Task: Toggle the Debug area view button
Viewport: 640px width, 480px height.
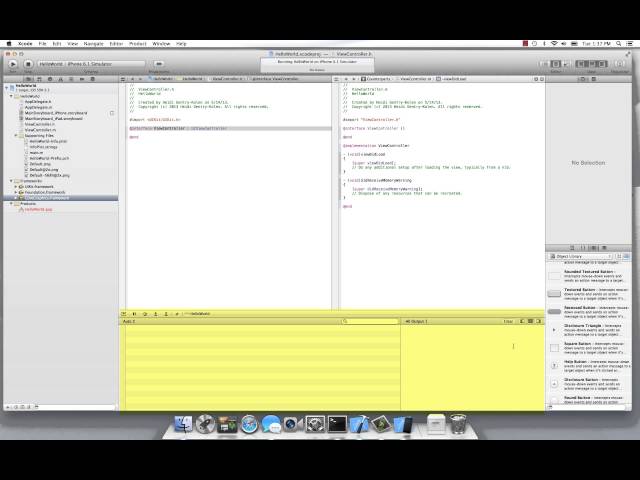Action: click(x=591, y=64)
